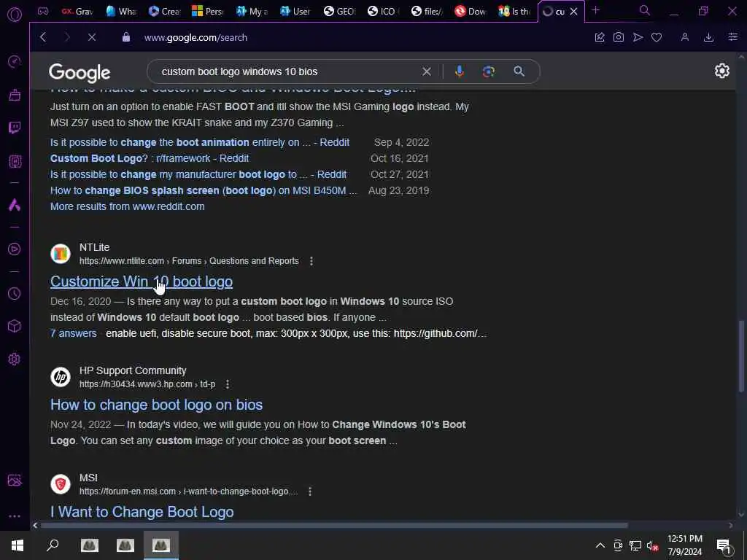The image size is (747, 560).
Task: Close the current 'cu' search tab
Action: tap(574, 12)
